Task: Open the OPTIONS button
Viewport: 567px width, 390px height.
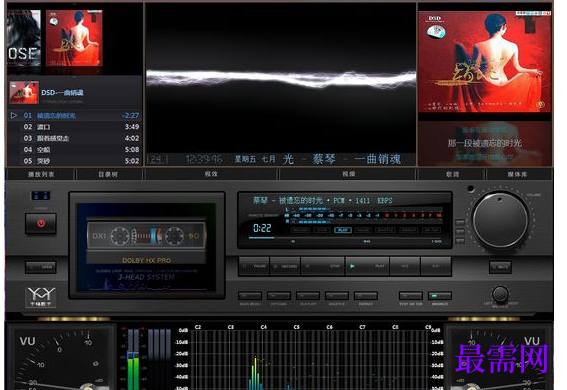Action: click(x=279, y=296)
